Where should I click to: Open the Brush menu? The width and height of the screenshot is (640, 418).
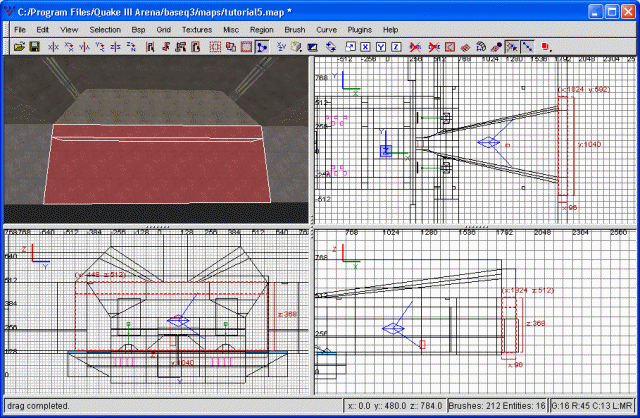295,30
